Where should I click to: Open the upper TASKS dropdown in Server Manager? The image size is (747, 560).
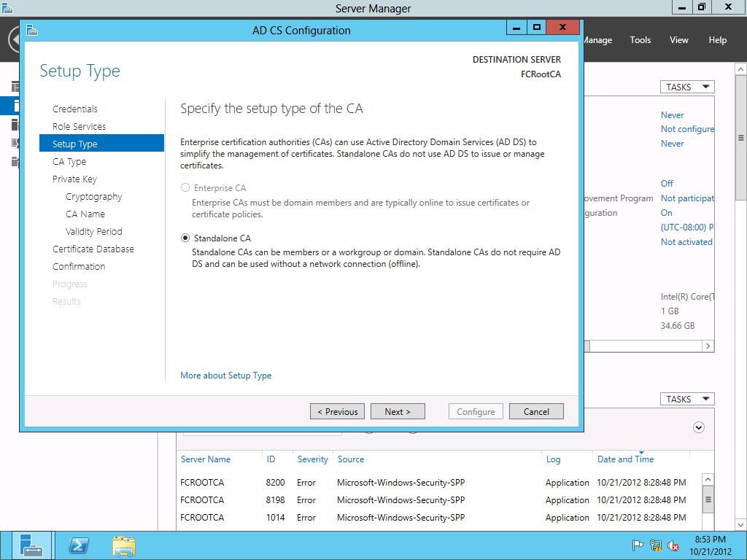pos(687,87)
